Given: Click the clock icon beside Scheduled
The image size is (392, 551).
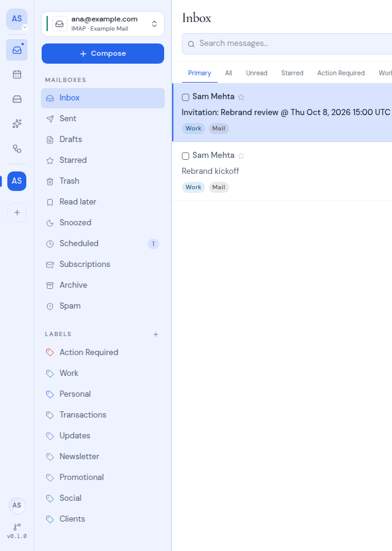Looking at the screenshot, I should pyautogui.click(x=50, y=244).
